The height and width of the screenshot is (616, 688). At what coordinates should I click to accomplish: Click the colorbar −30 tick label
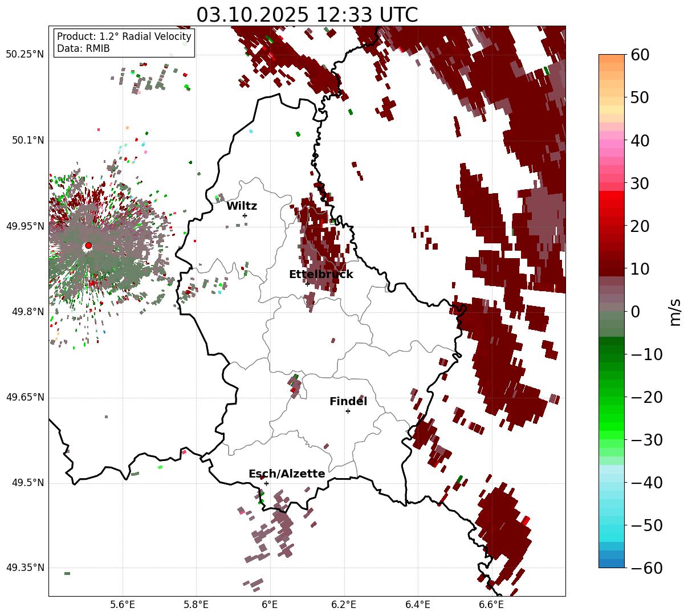pos(646,440)
